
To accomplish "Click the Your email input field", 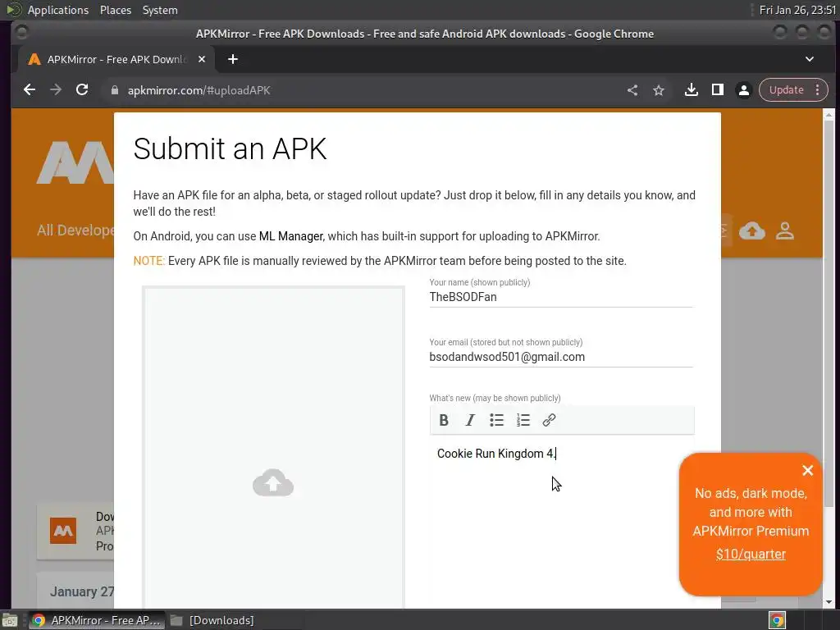I will pos(561,358).
